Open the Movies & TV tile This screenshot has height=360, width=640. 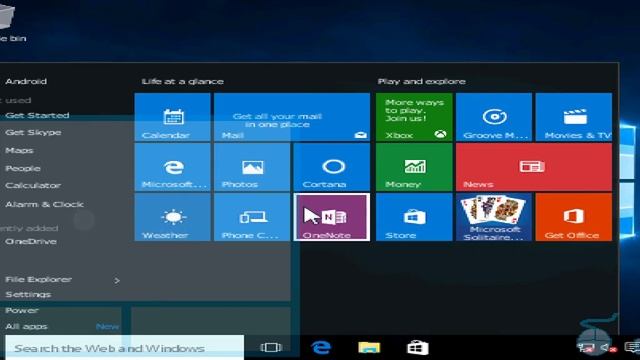(573, 117)
